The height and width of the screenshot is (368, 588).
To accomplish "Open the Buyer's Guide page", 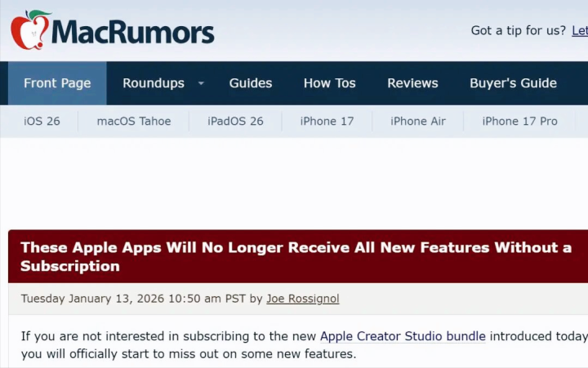I will [x=513, y=83].
